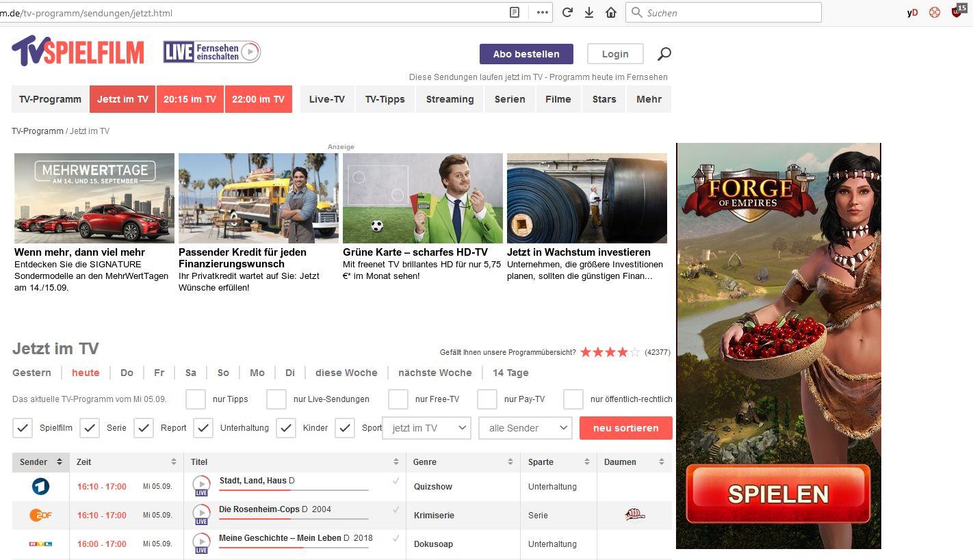Enable the nur Free-TV checkbox
This screenshot has height=560, width=973.
[x=398, y=399]
